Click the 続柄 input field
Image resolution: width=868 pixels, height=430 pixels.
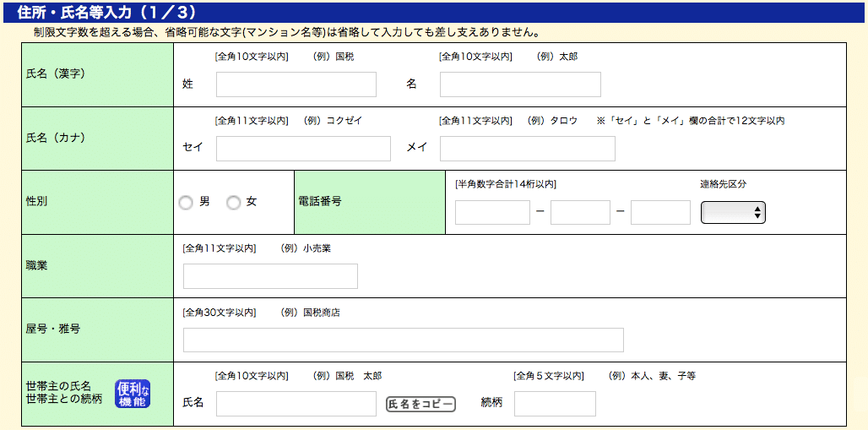click(556, 404)
